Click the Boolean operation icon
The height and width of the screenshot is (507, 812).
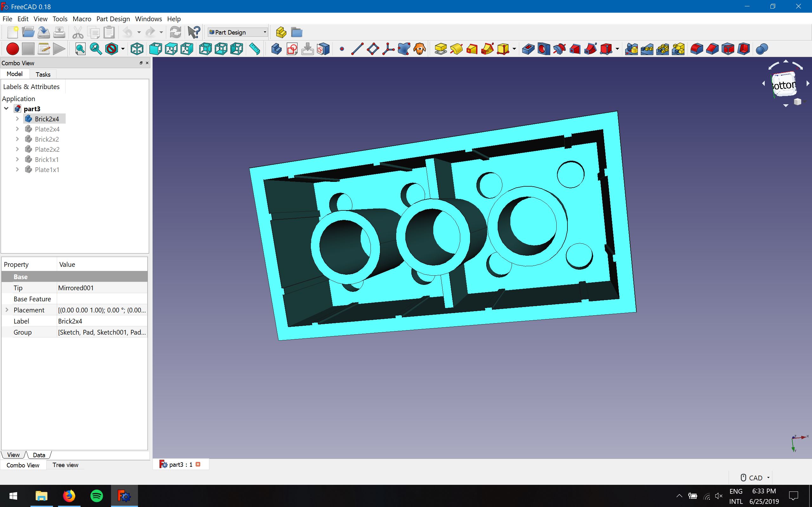click(x=762, y=49)
